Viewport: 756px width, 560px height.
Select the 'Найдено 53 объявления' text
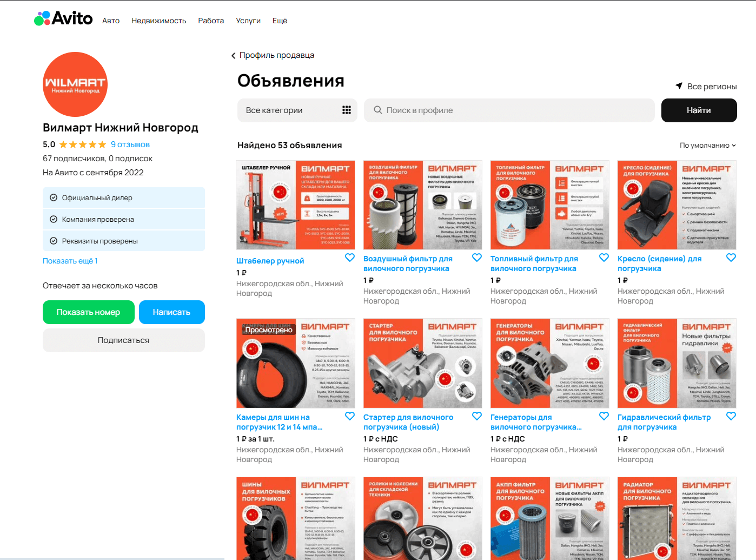tap(290, 145)
